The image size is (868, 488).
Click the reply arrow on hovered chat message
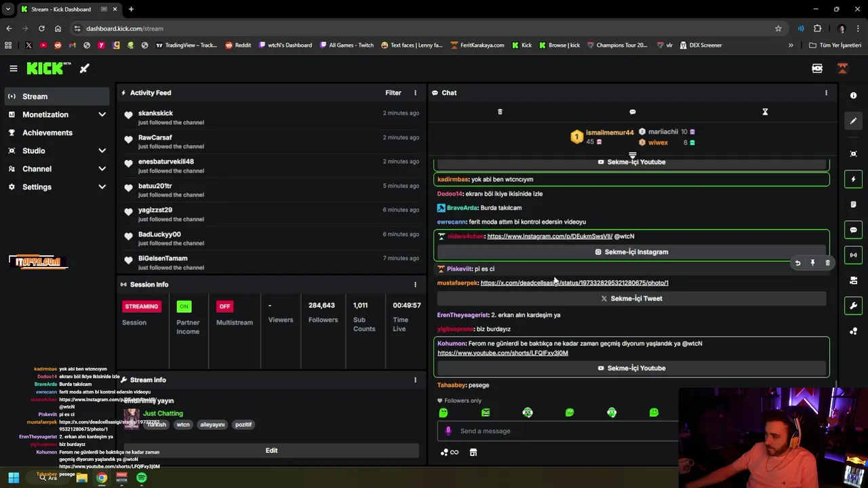[x=797, y=263]
